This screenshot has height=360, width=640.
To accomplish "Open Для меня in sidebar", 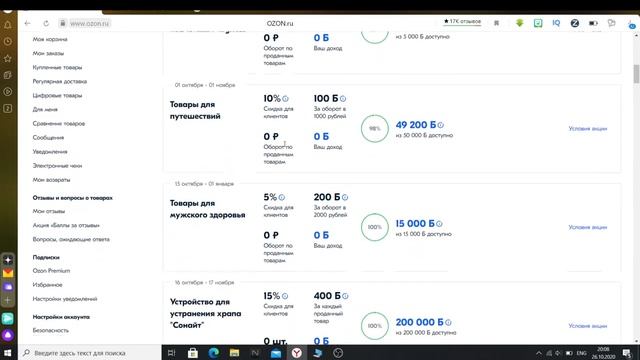I will tap(45, 109).
